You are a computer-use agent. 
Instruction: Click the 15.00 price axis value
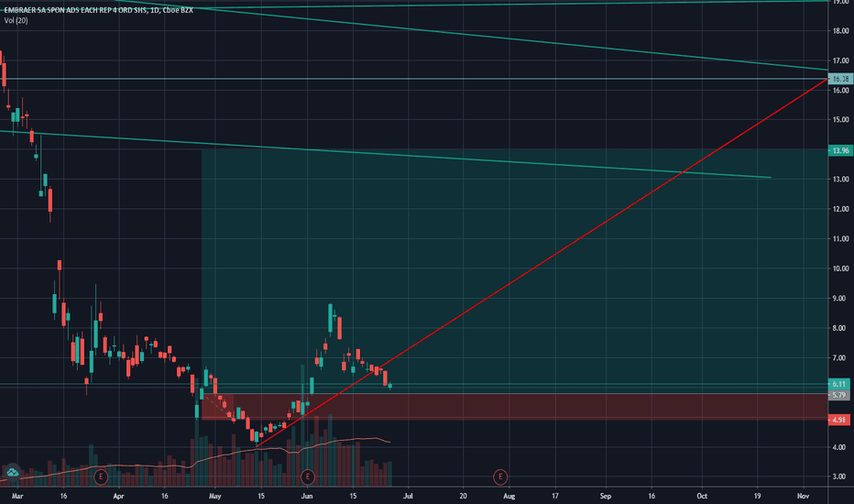(x=841, y=120)
